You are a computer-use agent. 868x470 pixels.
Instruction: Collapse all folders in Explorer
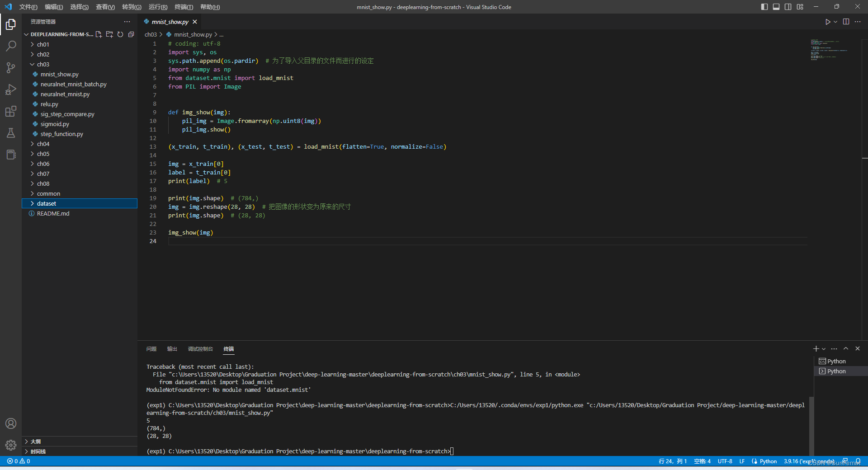click(x=131, y=34)
